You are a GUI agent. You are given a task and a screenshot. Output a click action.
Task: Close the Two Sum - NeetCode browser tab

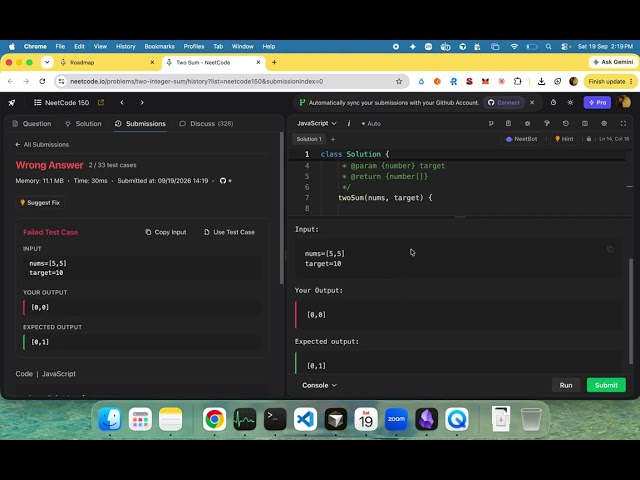(x=258, y=62)
